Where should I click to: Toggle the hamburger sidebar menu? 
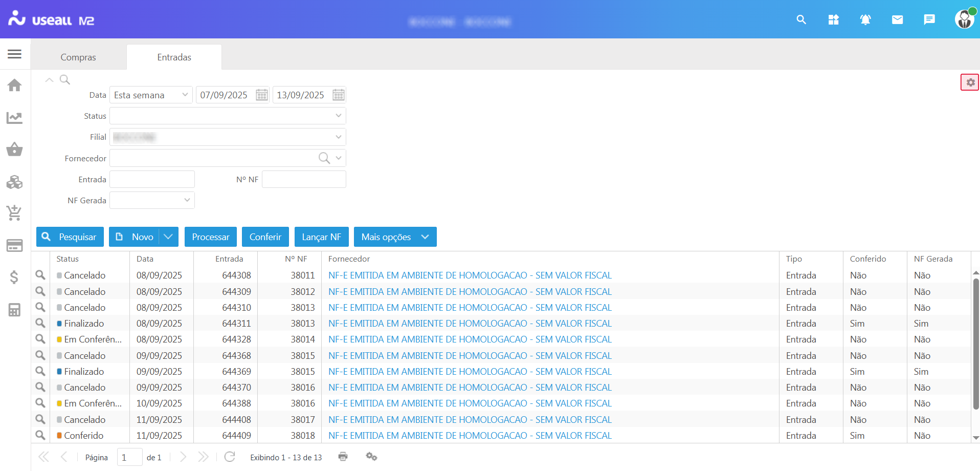(14, 54)
